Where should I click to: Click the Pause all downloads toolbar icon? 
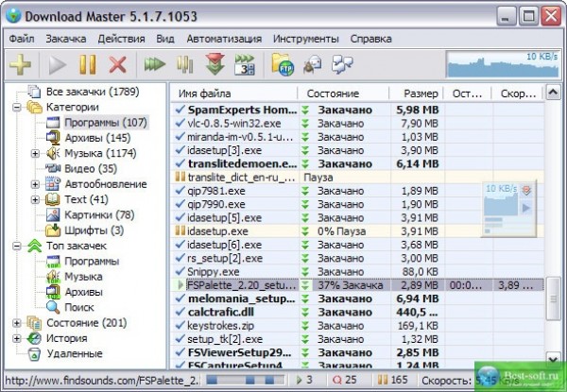point(185,64)
